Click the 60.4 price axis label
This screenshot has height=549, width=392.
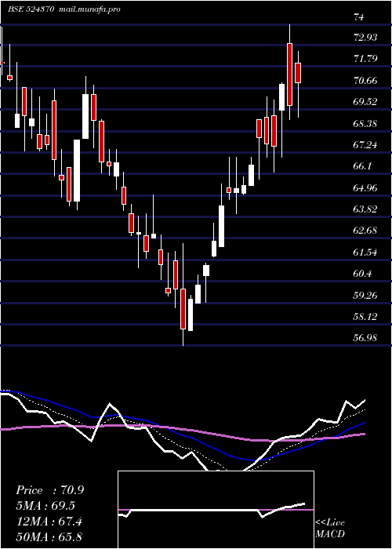point(362,274)
